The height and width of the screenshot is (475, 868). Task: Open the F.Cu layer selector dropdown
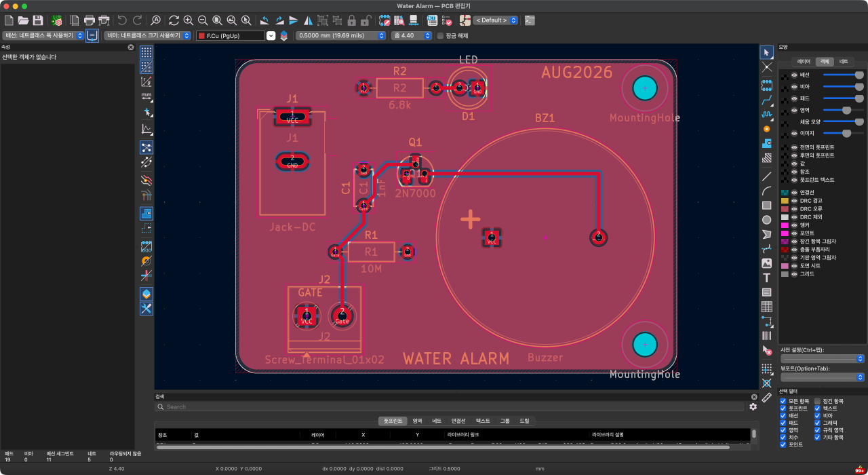pos(236,35)
